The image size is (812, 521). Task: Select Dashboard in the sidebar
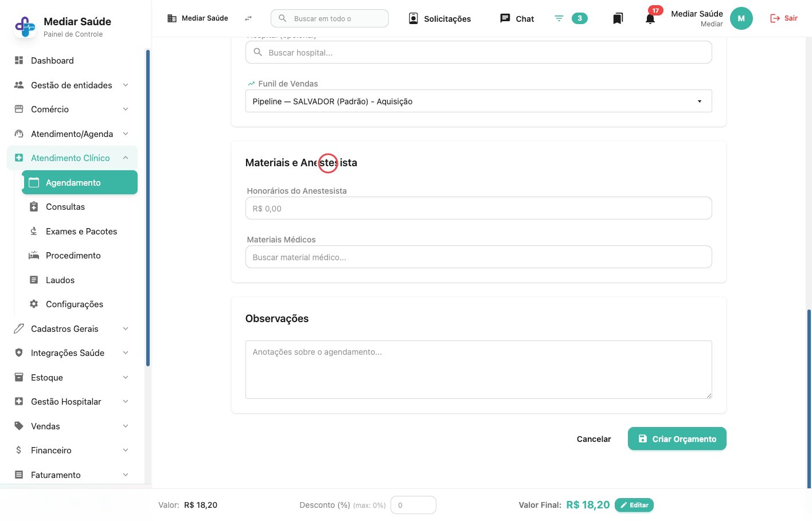point(52,61)
